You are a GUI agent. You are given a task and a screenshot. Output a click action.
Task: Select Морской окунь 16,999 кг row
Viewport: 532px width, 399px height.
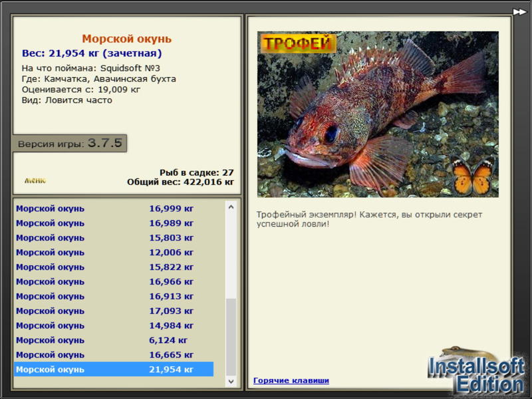coord(114,208)
